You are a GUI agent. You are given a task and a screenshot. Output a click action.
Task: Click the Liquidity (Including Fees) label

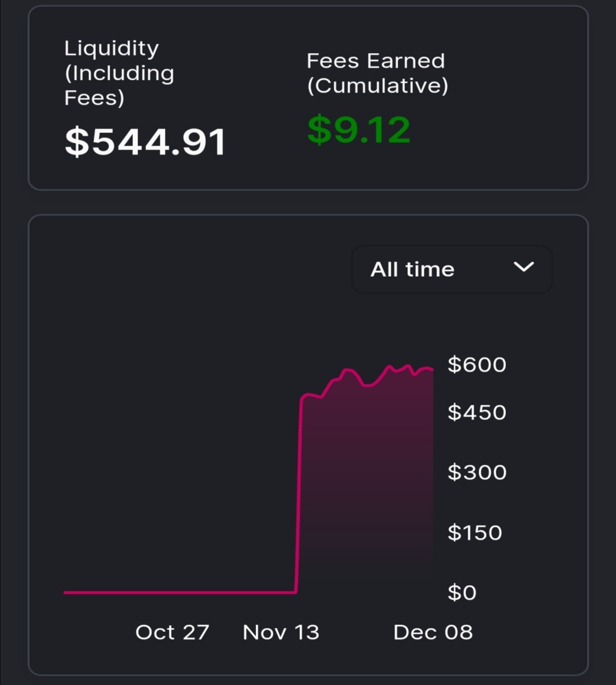point(119,72)
